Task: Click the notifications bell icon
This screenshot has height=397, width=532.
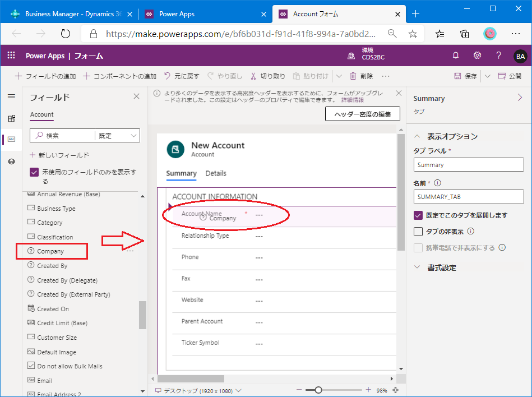Action: point(456,56)
